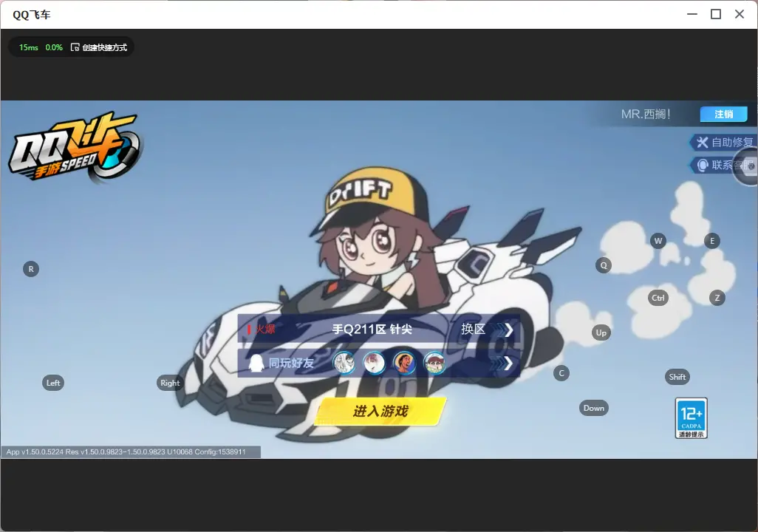Click the E key mapping button
The image size is (758, 532).
click(711, 241)
